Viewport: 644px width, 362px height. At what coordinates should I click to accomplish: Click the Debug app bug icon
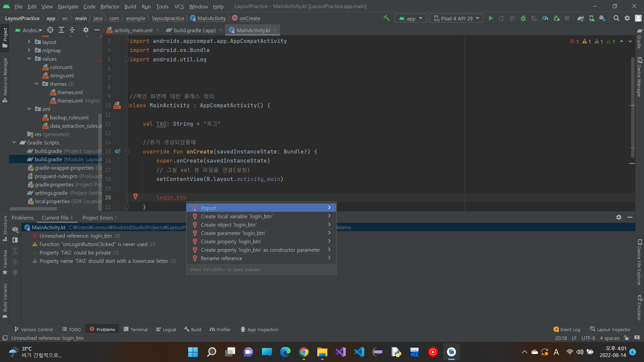coord(523,18)
